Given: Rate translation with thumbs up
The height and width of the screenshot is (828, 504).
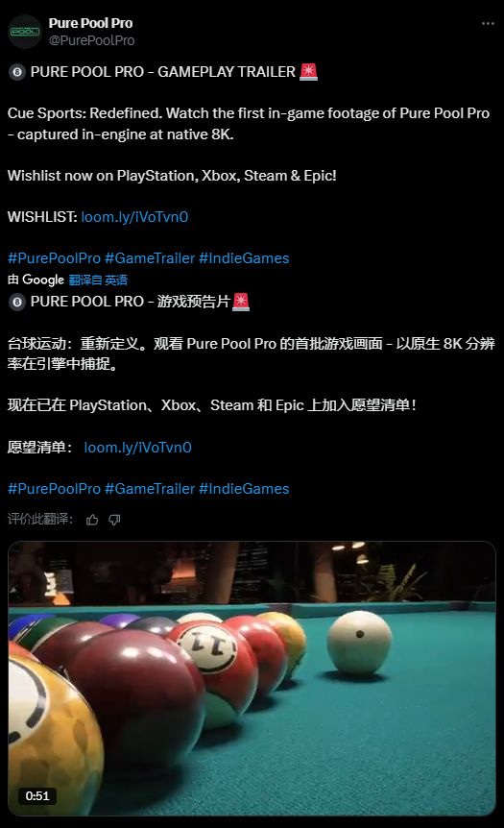Looking at the screenshot, I should click(x=92, y=520).
